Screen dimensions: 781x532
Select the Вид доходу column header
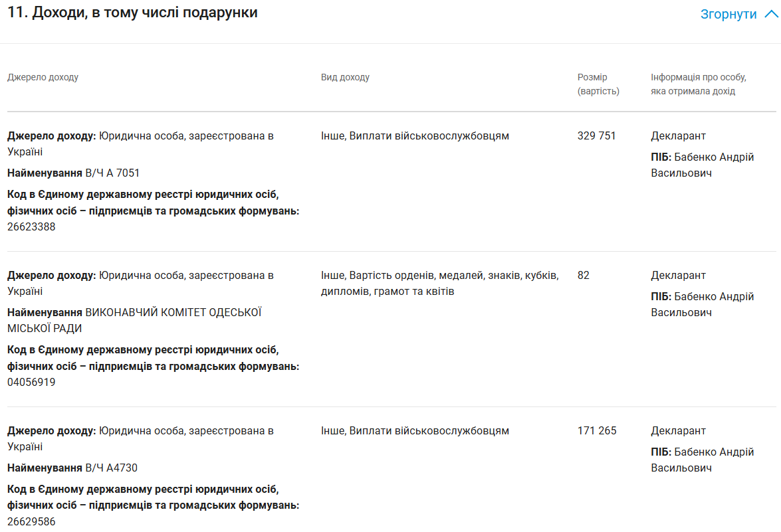345,77
